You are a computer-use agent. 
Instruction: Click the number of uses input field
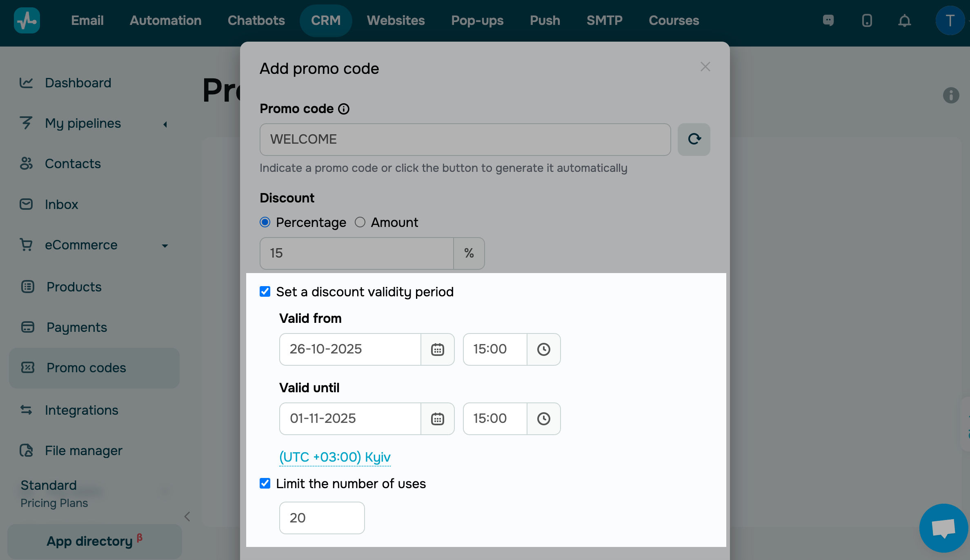pyautogui.click(x=322, y=518)
